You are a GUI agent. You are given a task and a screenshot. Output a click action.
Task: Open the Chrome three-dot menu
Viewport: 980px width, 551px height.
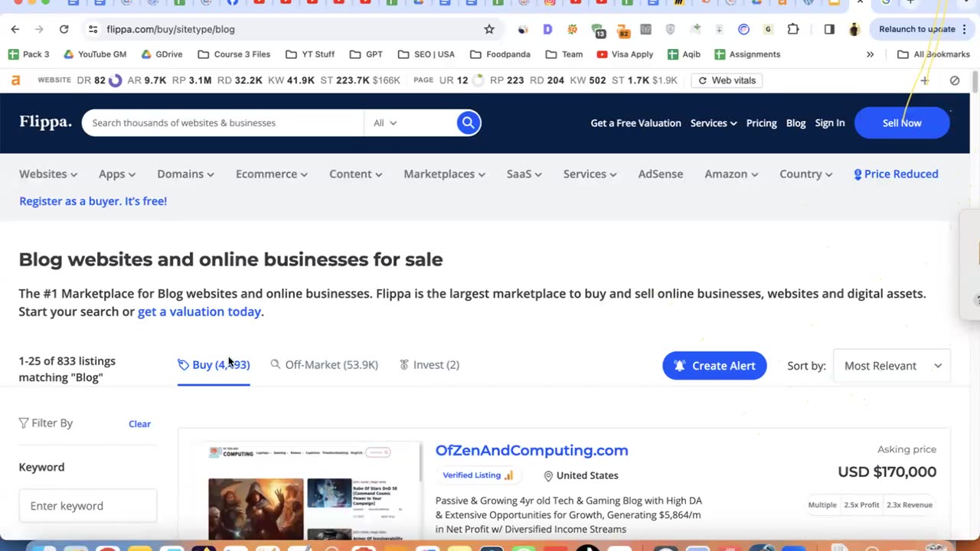pyautogui.click(x=964, y=29)
